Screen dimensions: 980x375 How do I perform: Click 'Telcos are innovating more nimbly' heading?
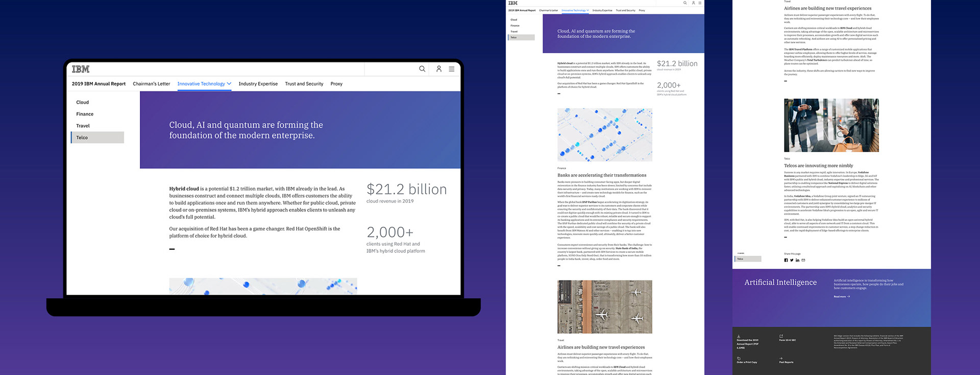pyautogui.click(x=819, y=166)
